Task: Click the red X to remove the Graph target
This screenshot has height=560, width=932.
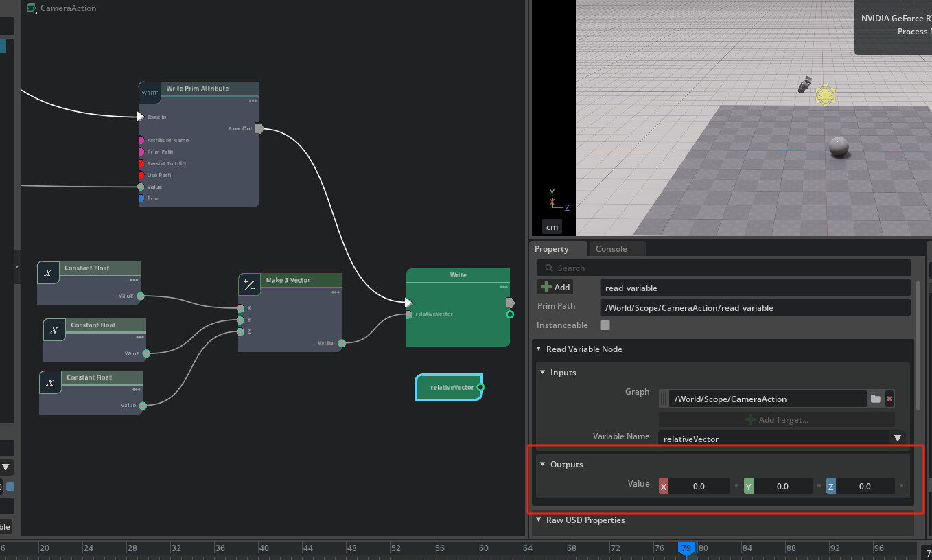Action: pyautogui.click(x=889, y=399)
